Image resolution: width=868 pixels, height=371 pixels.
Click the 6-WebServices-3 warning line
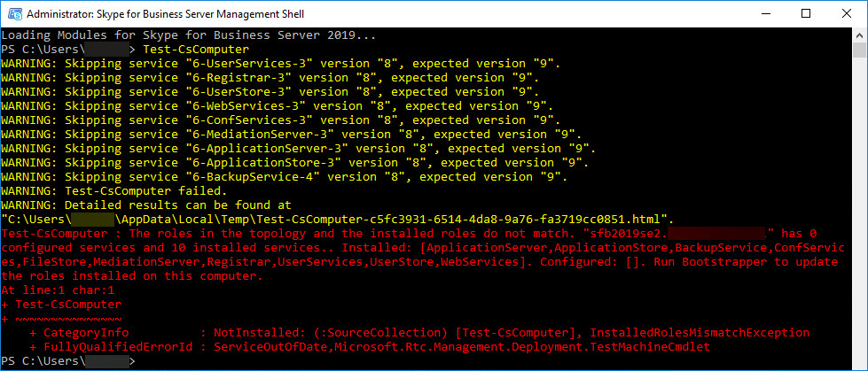(x=278, y=106)
